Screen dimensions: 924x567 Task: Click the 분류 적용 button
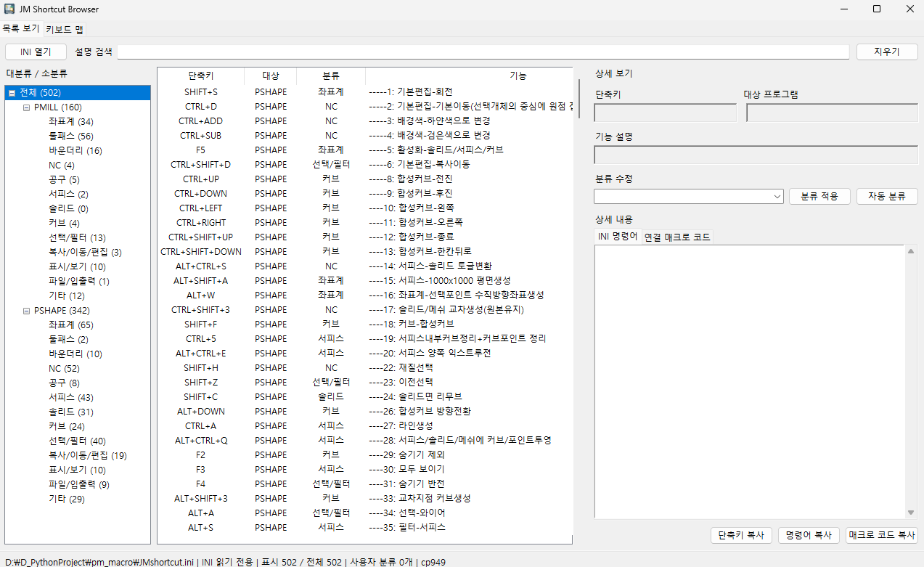[x=819, y=196]
